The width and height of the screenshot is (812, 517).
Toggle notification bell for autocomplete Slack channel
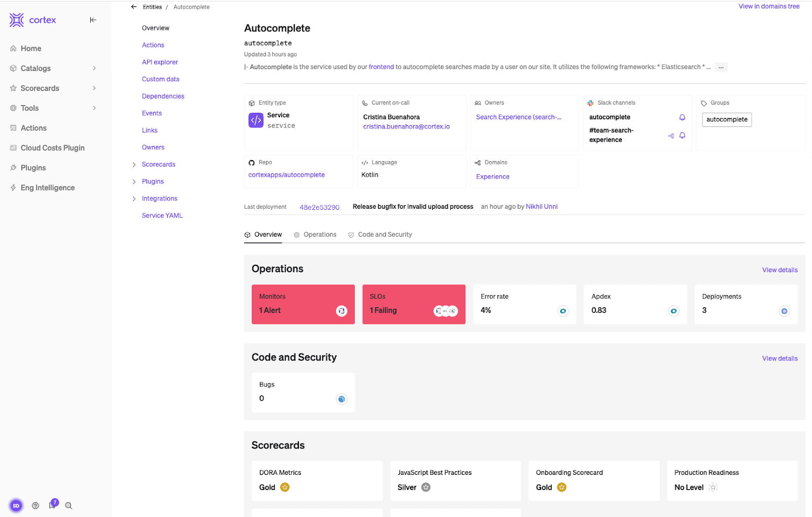[682, 117]
